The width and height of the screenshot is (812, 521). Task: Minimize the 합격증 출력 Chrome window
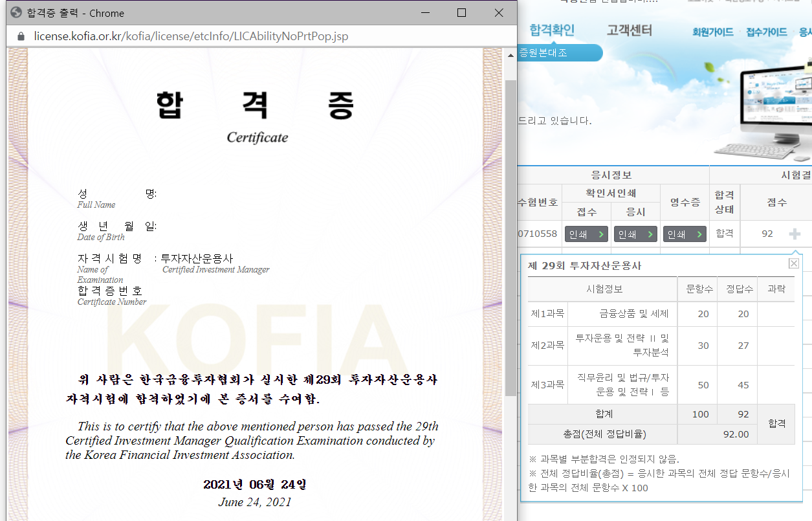coord(425,12)
